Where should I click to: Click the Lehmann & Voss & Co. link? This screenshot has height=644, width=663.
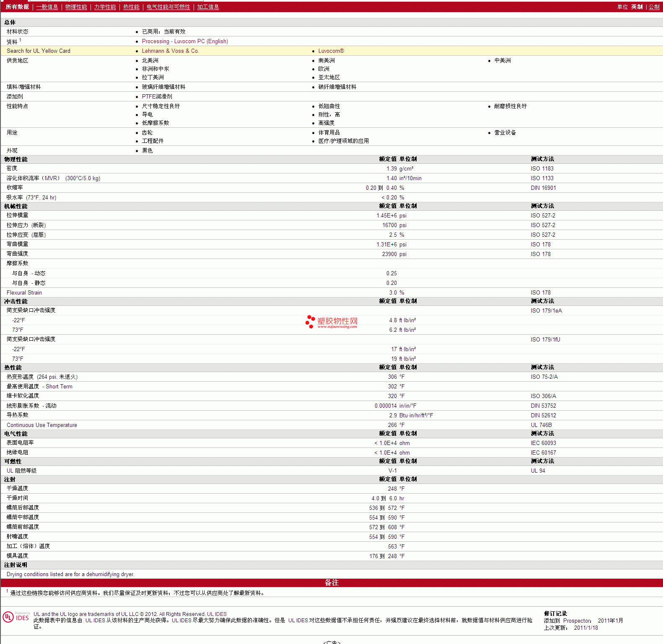tap(170, 51)
